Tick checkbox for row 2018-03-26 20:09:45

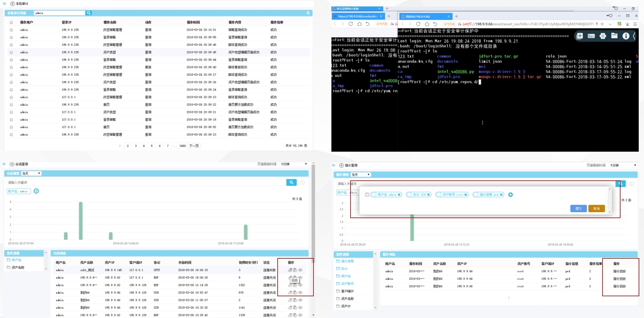click(11, 52)
